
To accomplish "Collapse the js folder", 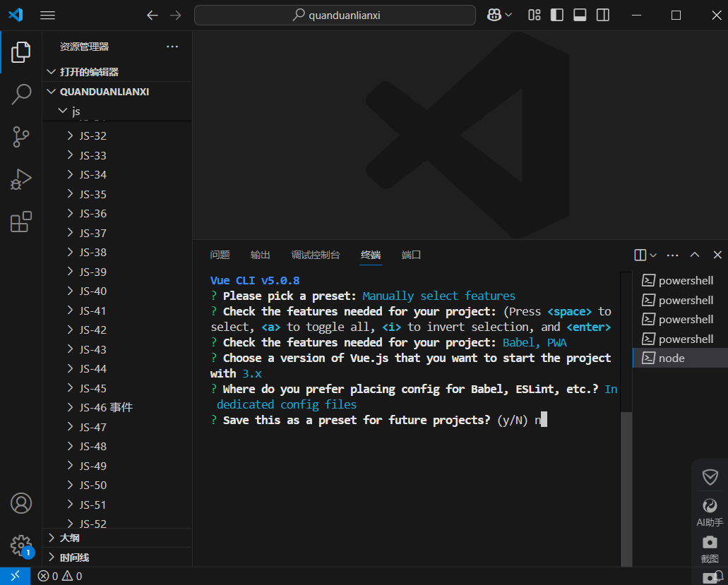I will [117, 111].
